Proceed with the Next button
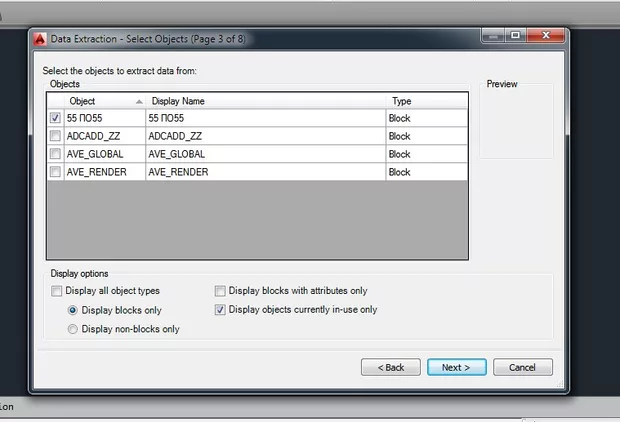Viewport: 620px width, 422px height. coord(456,367)
